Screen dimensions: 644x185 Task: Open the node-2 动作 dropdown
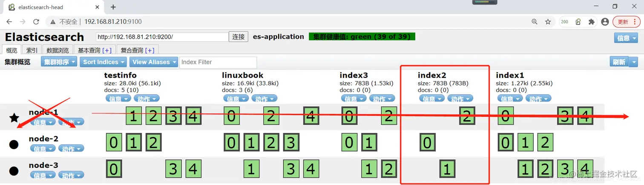[x=71, y=148]
